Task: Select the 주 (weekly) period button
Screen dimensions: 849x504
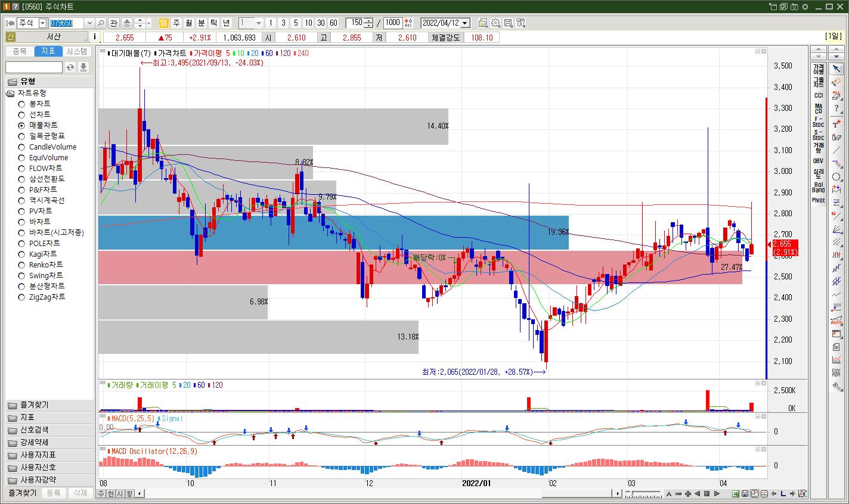Action: (176, 23)
